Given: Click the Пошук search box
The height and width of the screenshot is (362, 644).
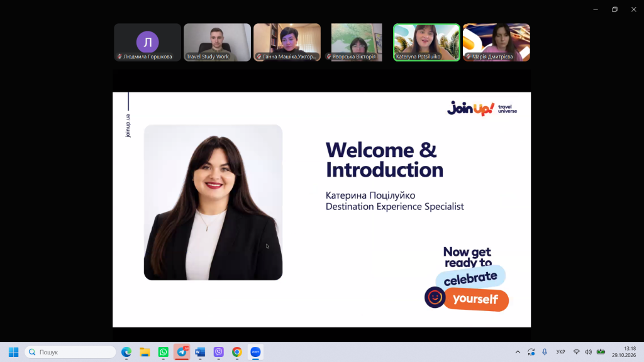Looking at the screenshot, I should pyautogui.click(x=70, y=352).
